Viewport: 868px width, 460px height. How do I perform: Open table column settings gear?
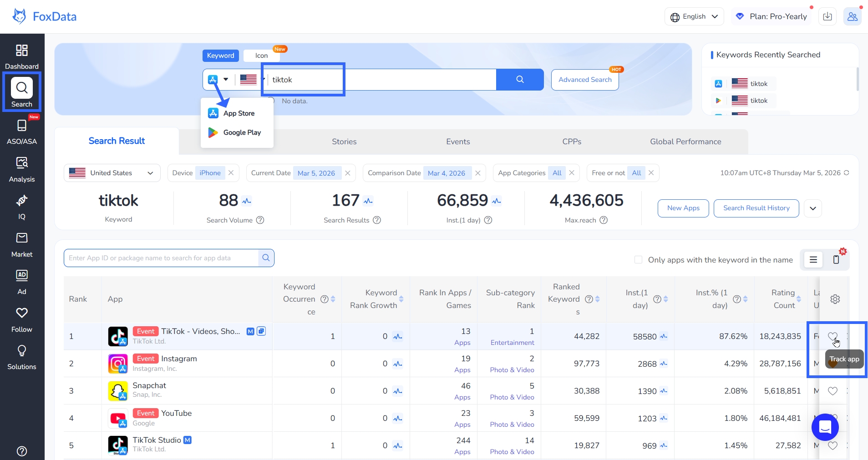pos(835,299)
